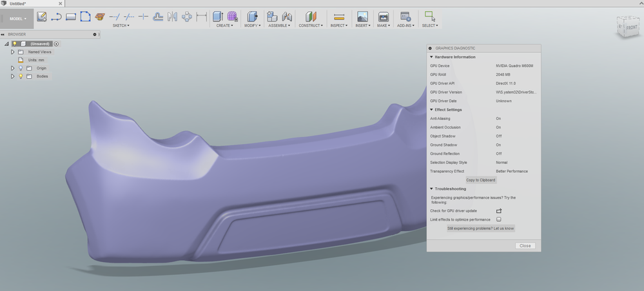Choose the sketch Rectangle tool
This screenshot has width=644, height=291.
tap(71, 17)
